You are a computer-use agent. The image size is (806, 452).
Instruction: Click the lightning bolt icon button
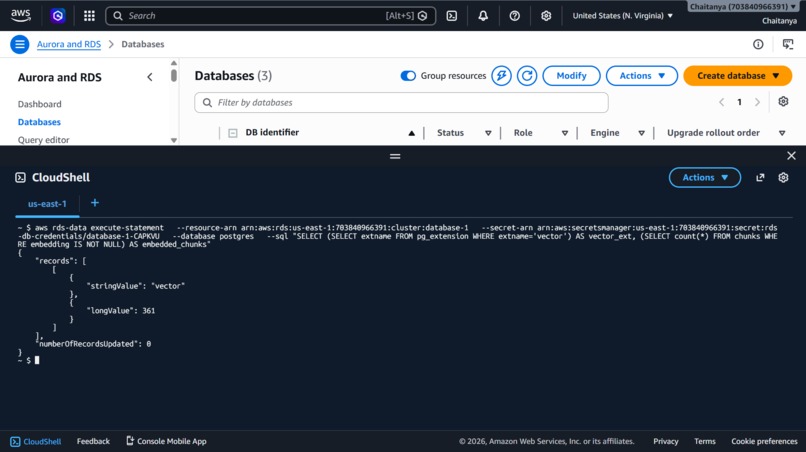(501, 76)
